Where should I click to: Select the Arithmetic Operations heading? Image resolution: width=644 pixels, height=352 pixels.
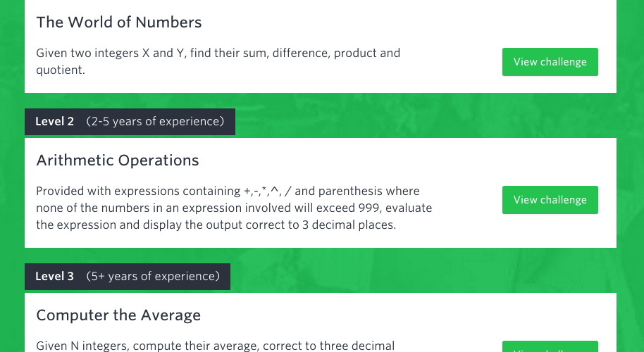pos(118,160)
